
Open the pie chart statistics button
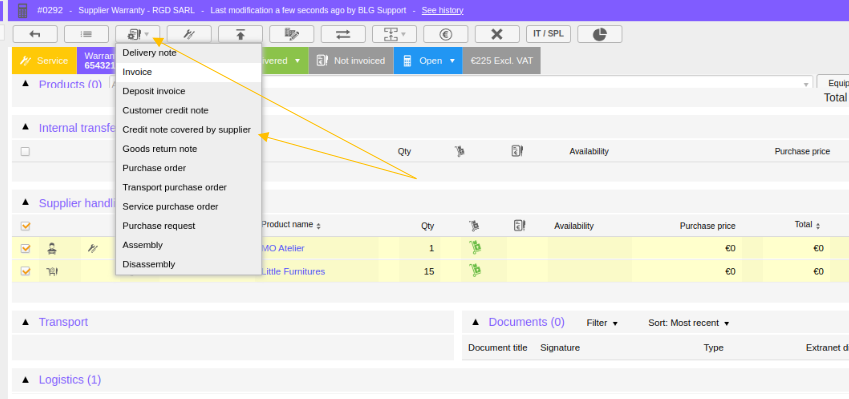tap(599, 34)
